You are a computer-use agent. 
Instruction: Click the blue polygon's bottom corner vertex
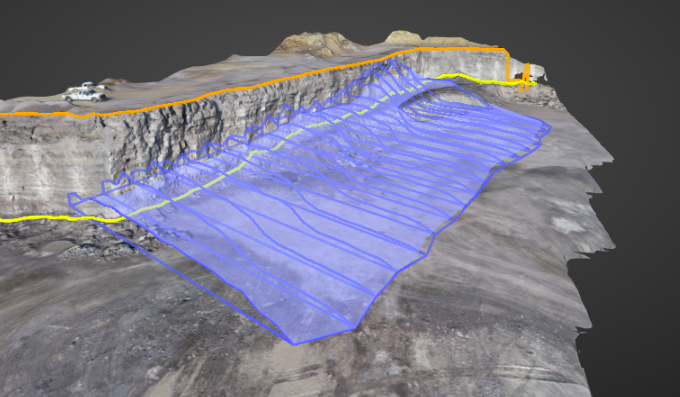(x=294, y=344)
